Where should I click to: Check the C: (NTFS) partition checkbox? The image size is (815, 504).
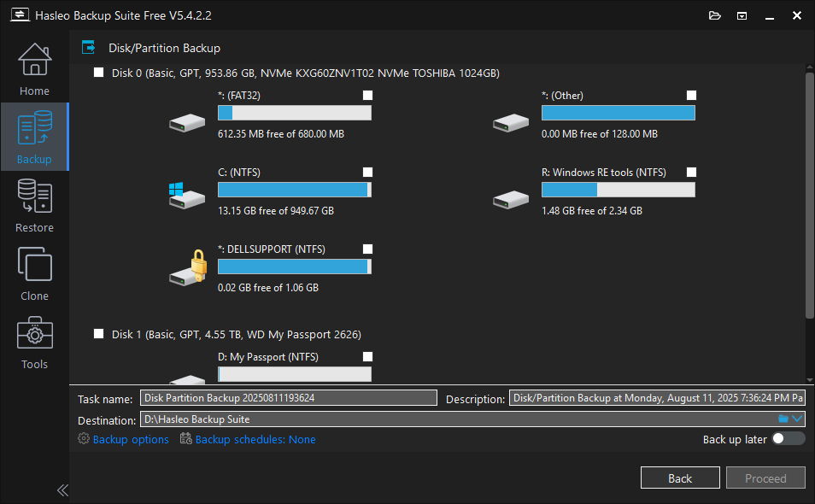[367, 172]
